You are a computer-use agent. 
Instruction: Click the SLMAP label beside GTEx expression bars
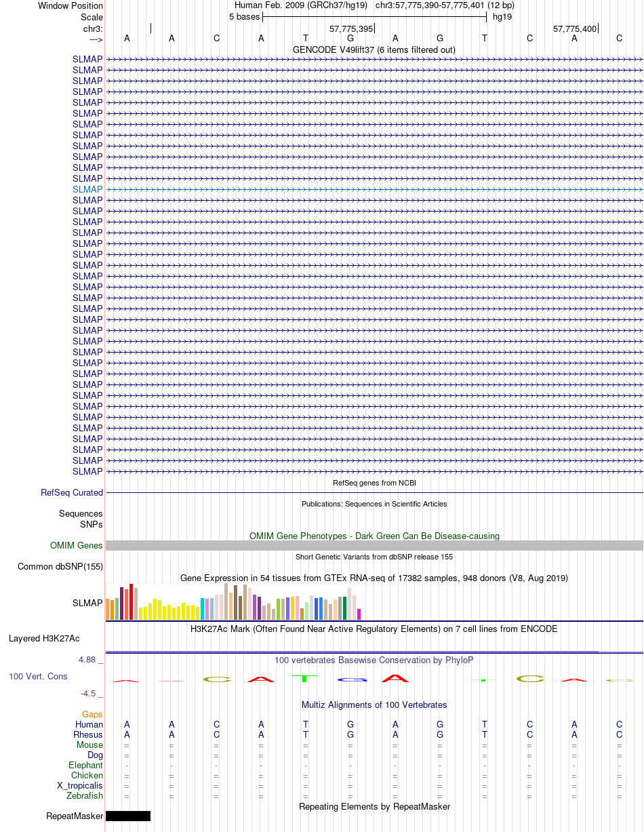[x=87, y=603]
